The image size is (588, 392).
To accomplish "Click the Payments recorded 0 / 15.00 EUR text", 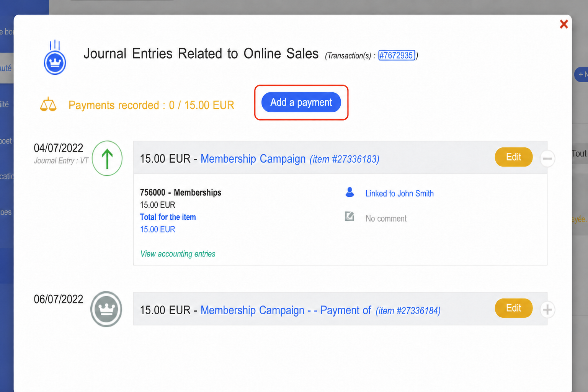I will [x=151, y=105].
